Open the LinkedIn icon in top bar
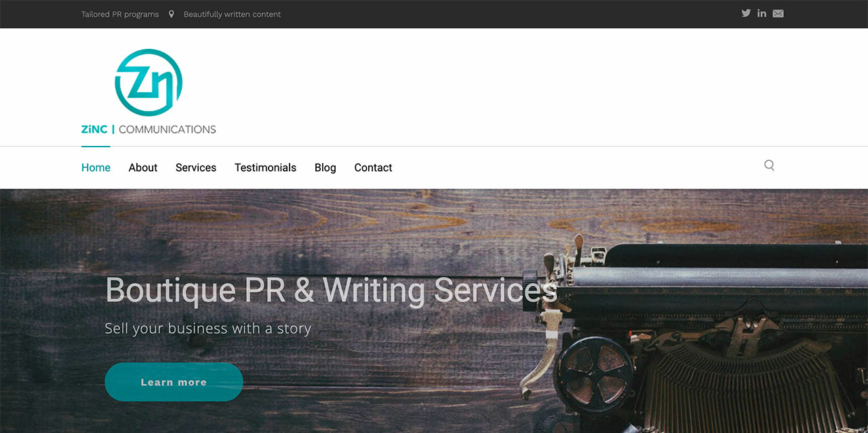This screenshot has height=433, width=868. 762,14
